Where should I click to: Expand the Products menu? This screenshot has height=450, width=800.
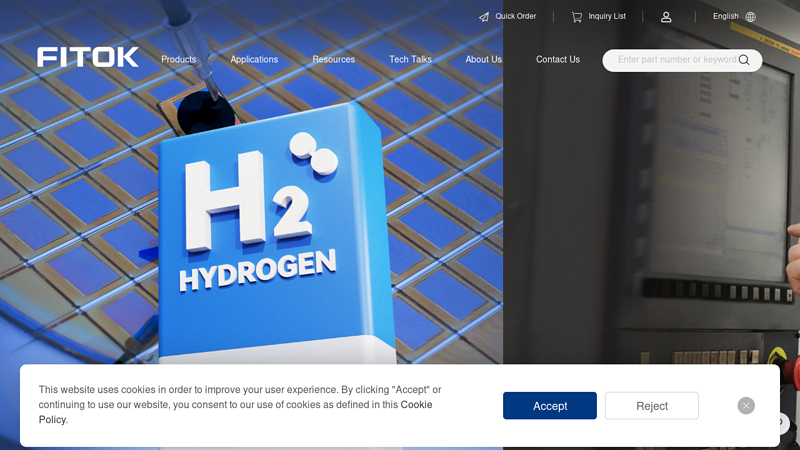click(179, 60)
